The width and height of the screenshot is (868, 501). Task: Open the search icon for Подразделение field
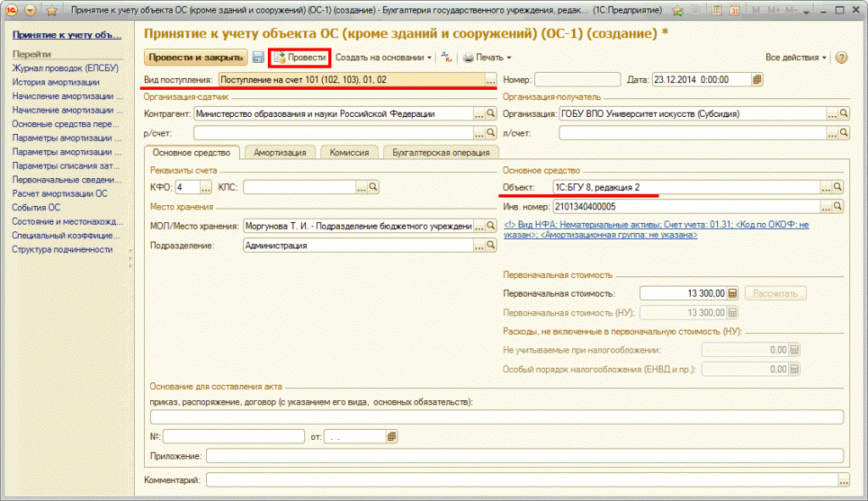point(491,245)
